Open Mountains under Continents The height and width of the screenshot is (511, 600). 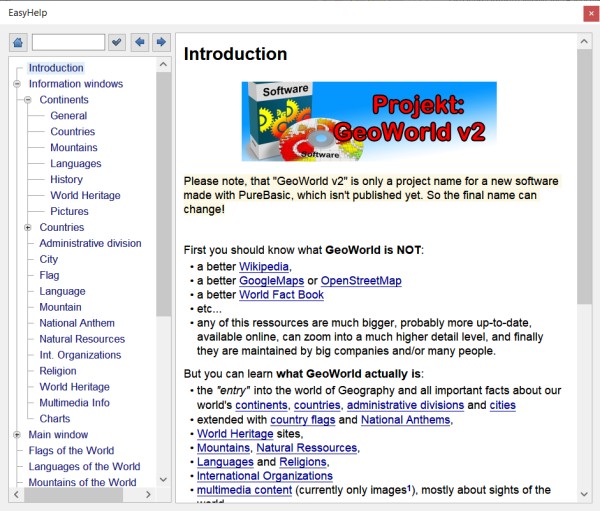[x=74, y=148]
